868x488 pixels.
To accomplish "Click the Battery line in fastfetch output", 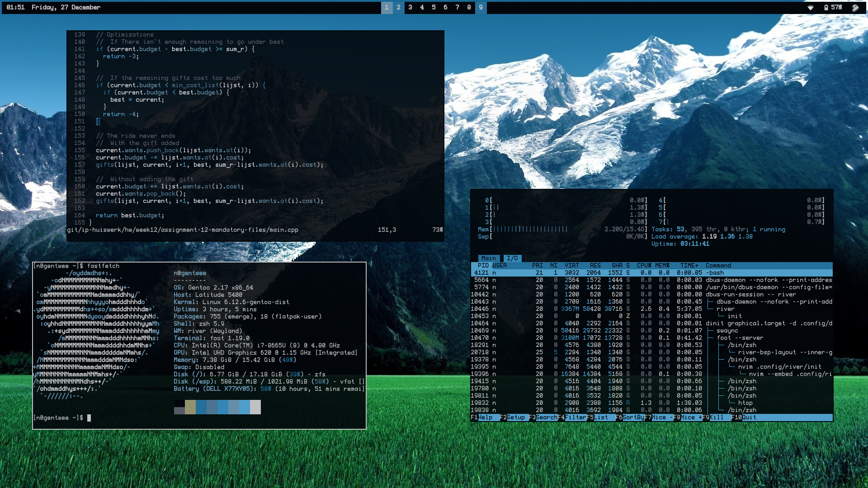I will [x=269, y=389].
